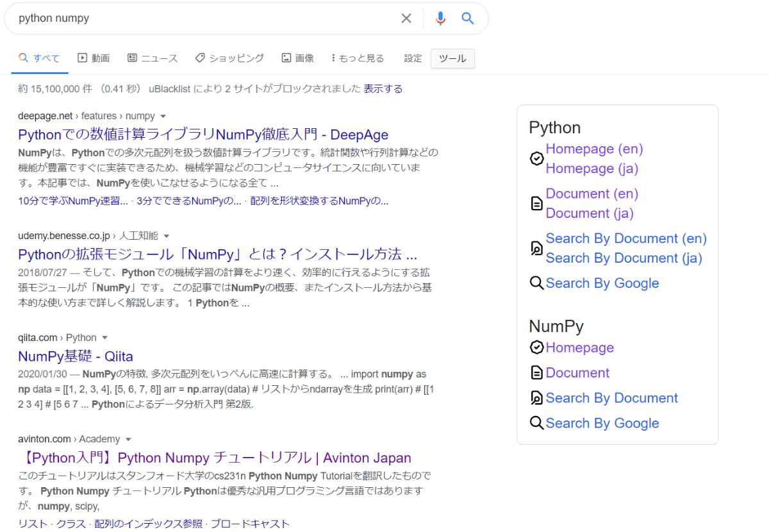Switch to the ニュース news tab
Viewport: 769px width, 532px height.
(x=153, y=58)
